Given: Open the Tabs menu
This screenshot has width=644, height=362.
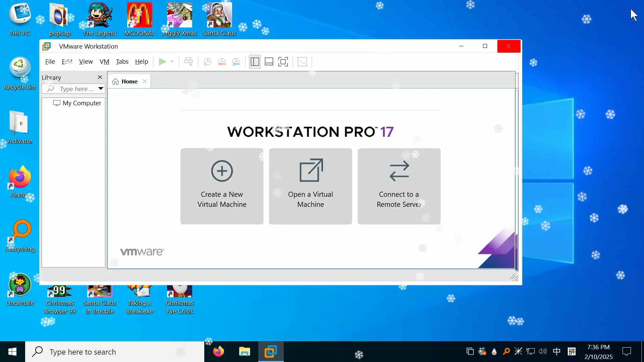Looking at the screenshot, I should tap(122, 62).
